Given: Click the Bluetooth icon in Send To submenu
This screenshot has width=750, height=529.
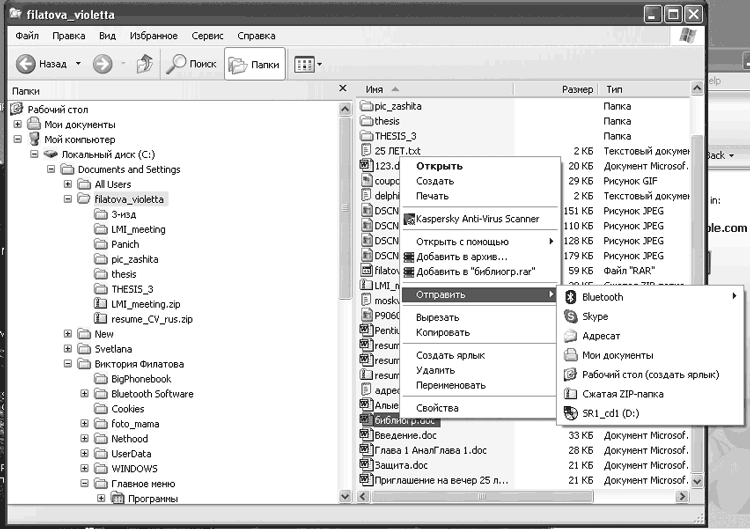Looking at the screenshot, I should (x=571, y=297).
